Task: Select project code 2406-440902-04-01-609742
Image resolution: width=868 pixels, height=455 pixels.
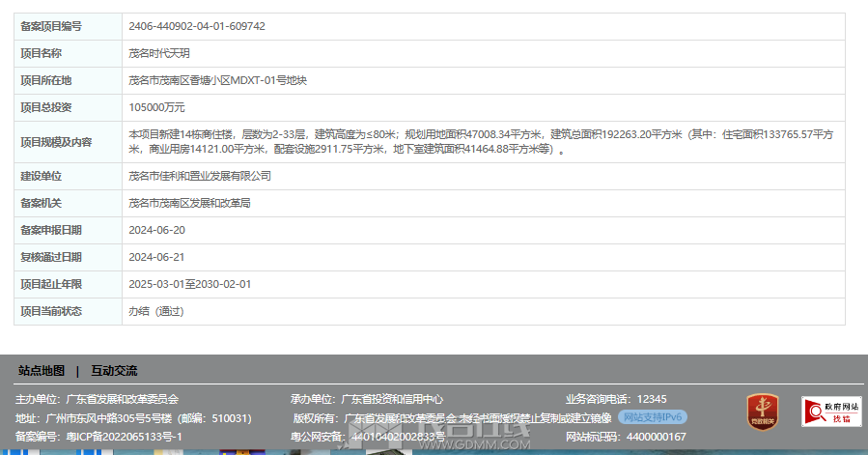Action: tap(197, 26)
